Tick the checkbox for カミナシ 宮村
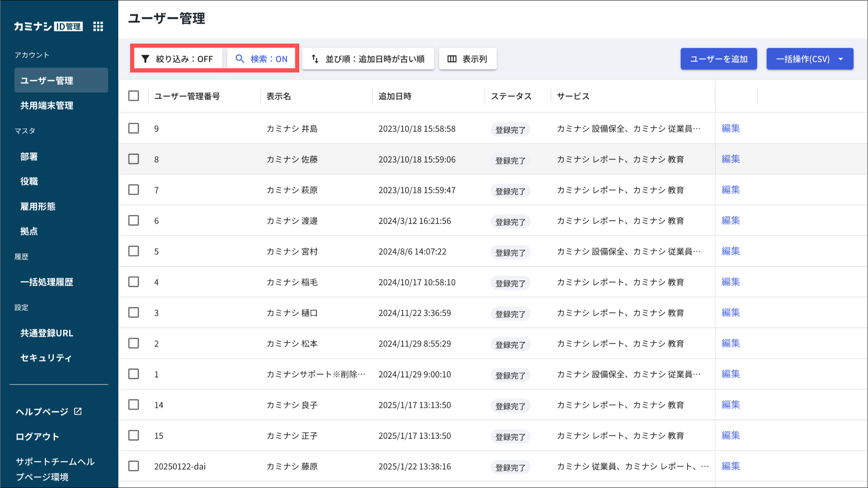Viewport: 868px width, 488px height. pyautogui.click(x=134, y=251)
